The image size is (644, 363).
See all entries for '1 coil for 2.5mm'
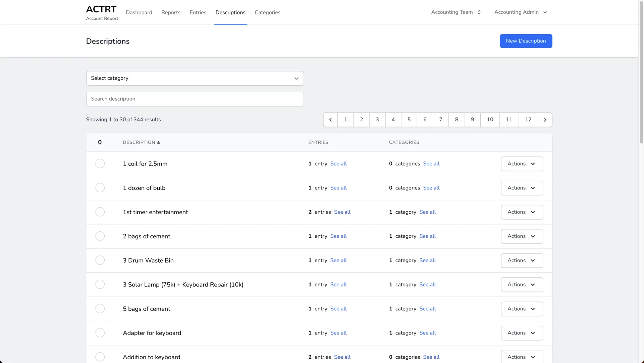[338, 164]
